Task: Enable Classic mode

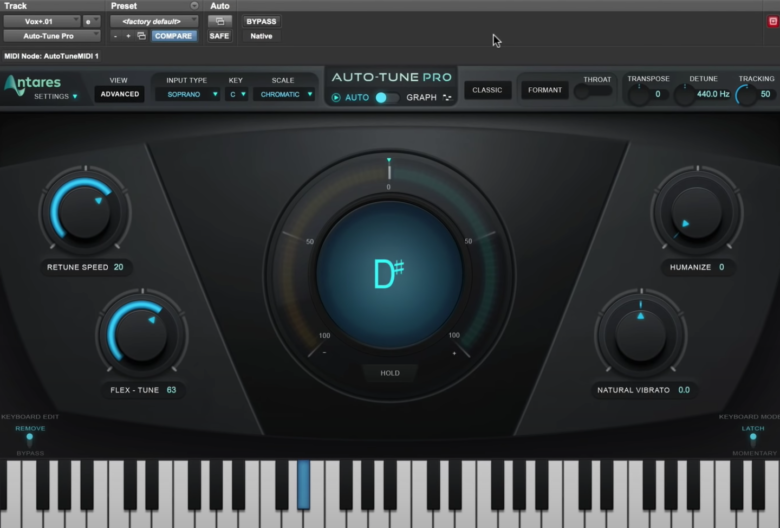Action: pos(487,90)
